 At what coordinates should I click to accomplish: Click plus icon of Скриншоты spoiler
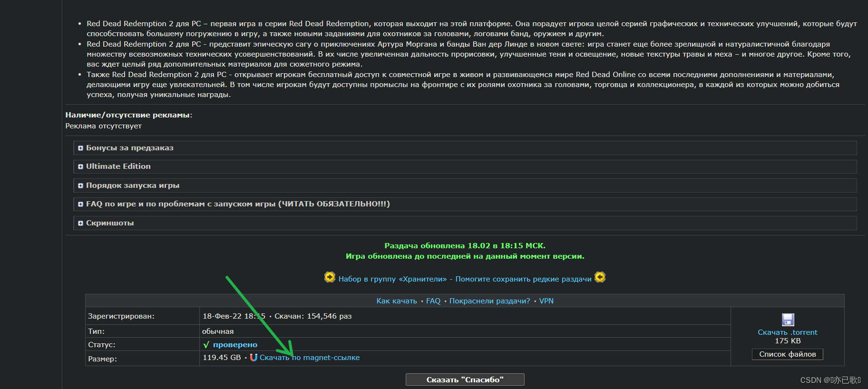click(80, 224)
